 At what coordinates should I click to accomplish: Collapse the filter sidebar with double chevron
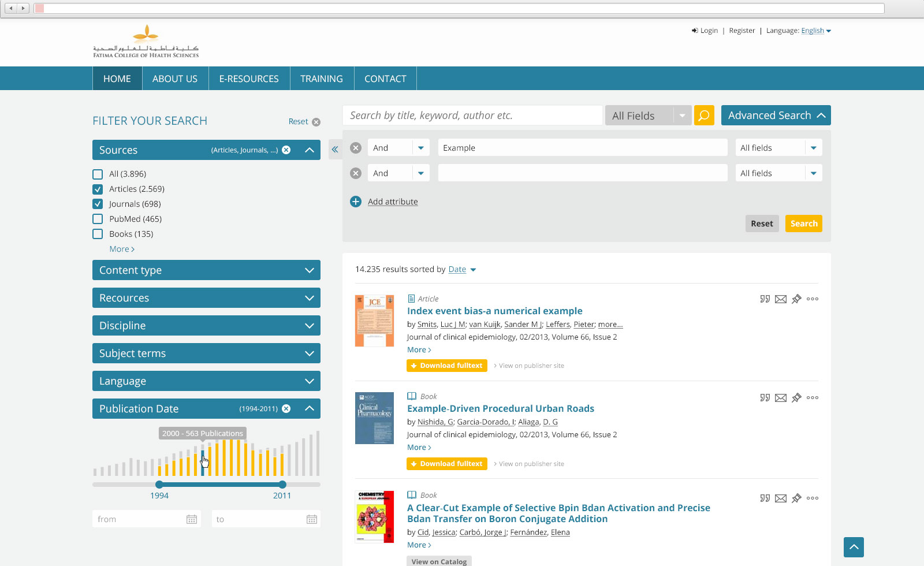[x=335, y=150]
